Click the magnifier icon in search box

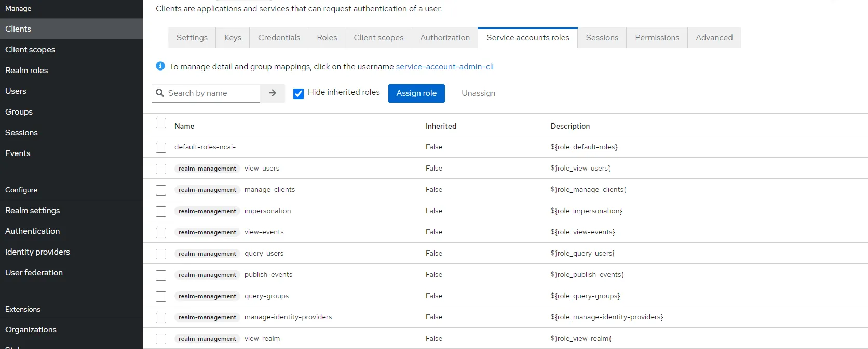pyautogui.click(x=160, y=93)
